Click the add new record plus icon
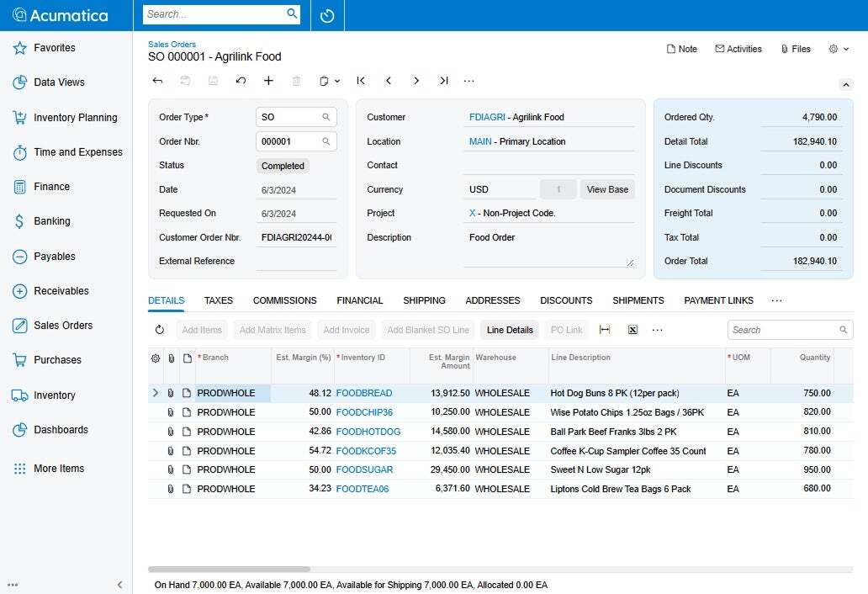This screenshot has height=594, width=868. (x=268, y=81)
